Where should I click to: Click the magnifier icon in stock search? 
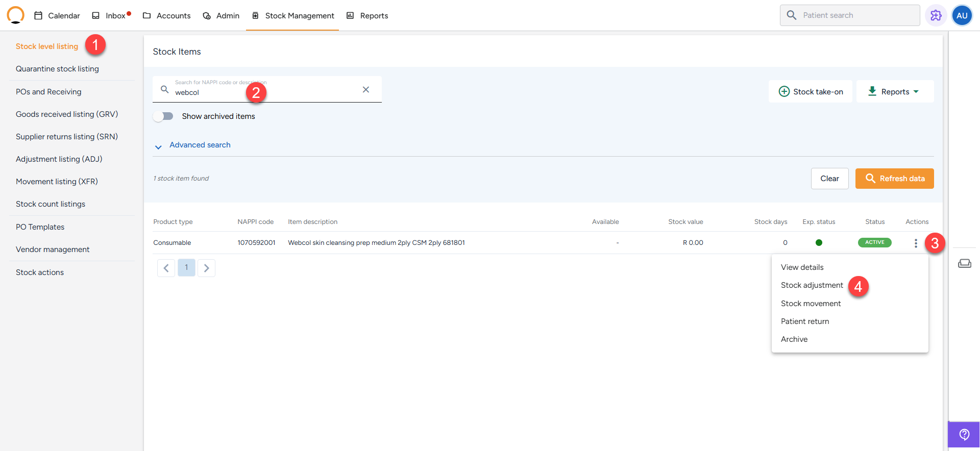click(x=164, y=89)
